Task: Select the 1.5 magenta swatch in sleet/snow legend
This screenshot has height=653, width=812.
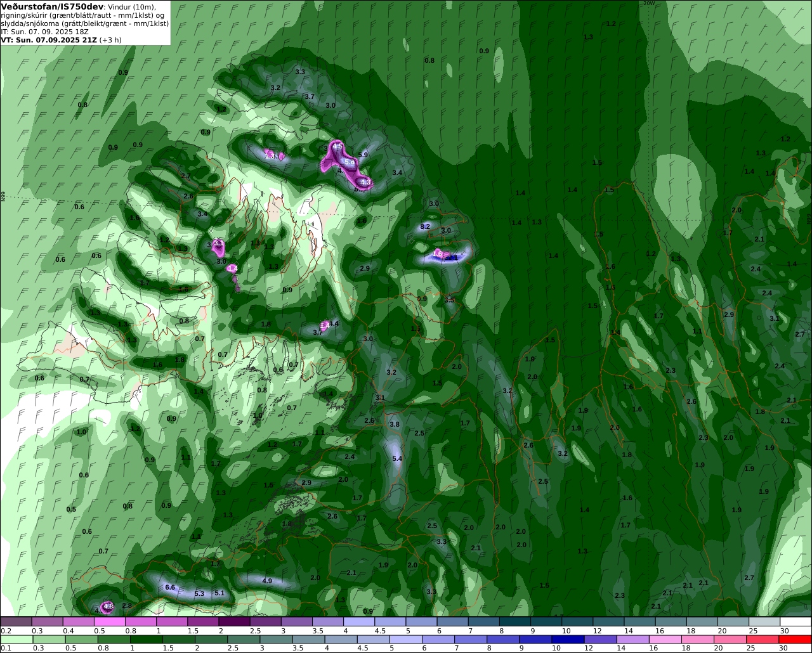Action: click(x=203, y=622)
